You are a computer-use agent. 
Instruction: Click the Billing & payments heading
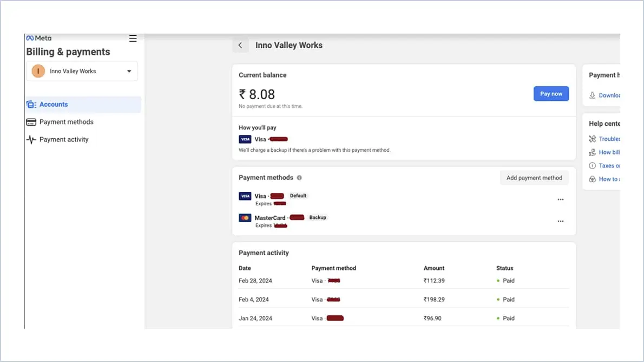68,52
